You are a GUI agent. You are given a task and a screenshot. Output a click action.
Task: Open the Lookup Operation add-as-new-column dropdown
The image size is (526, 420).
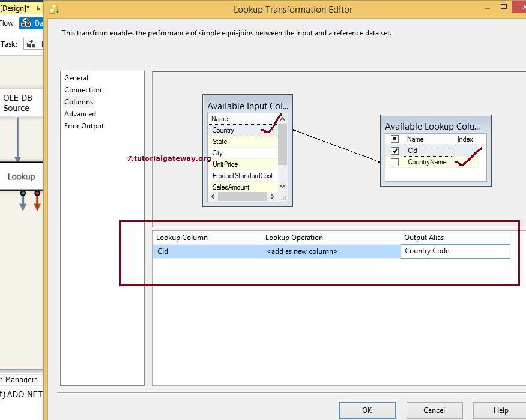tap(330, 251)
